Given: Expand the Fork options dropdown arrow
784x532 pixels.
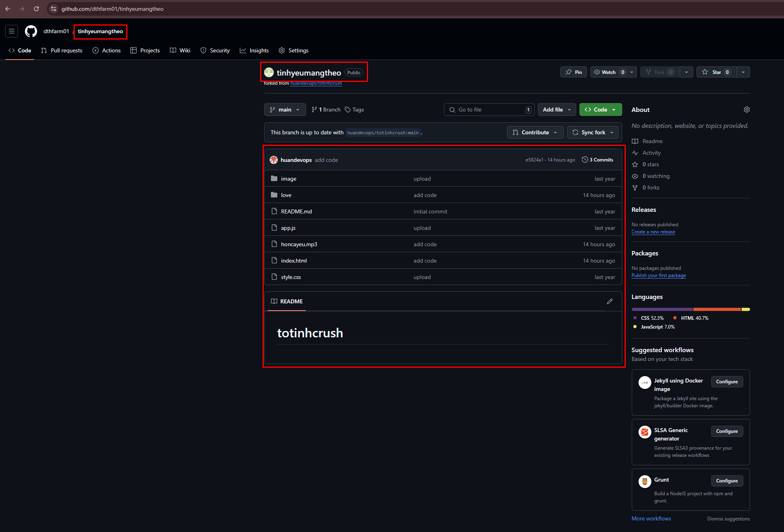Looking at the screenshot, I should pos(686,72).
